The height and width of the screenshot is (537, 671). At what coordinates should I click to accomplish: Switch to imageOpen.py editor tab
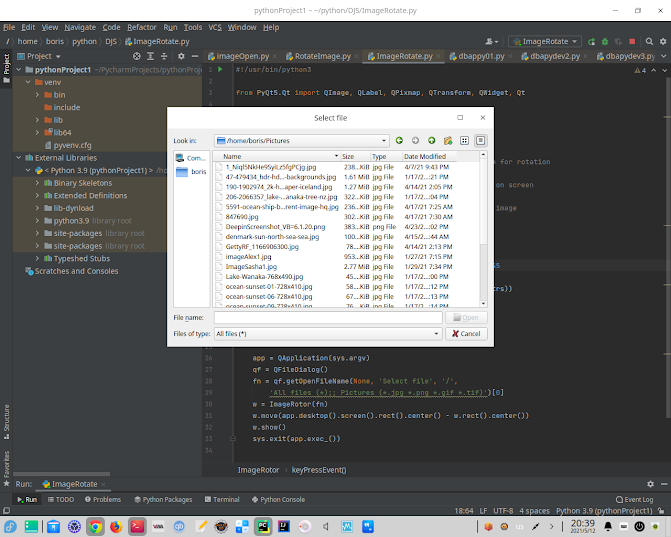coord(242,56)
